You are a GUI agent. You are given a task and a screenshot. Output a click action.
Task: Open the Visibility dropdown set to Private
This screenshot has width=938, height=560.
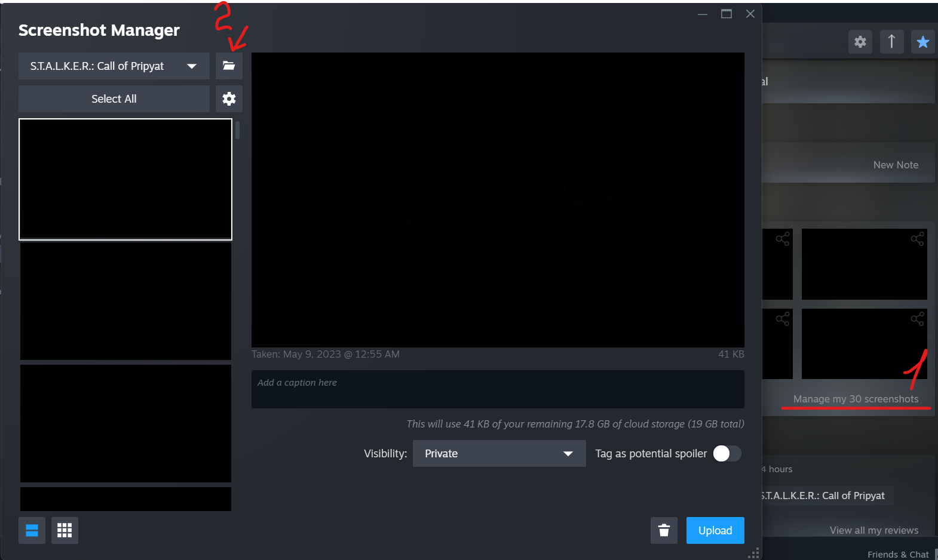[x=499, y=454]
